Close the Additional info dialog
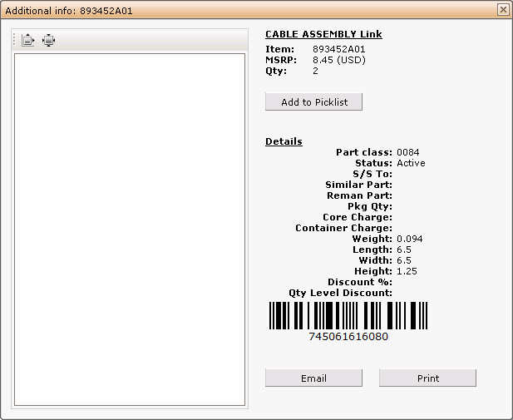The image size is (513, 420). coord(502,10)
